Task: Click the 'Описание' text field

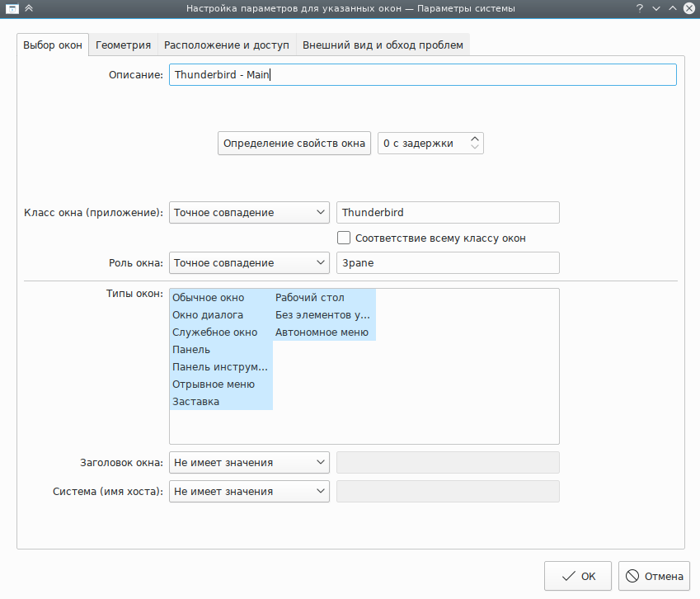Action: 422,75
